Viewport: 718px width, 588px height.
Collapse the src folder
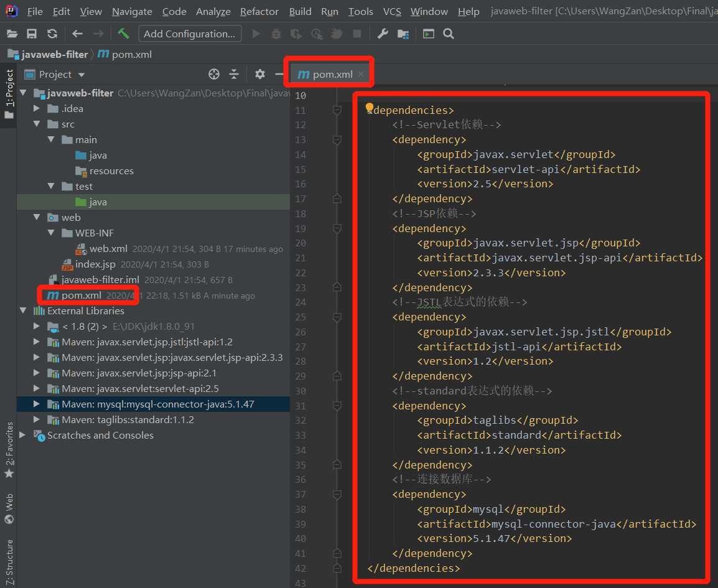pos(37,124)
